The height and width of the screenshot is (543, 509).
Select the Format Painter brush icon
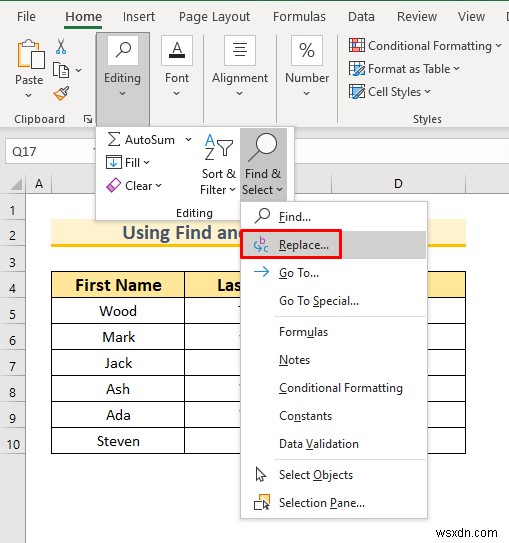click(61, 93)
